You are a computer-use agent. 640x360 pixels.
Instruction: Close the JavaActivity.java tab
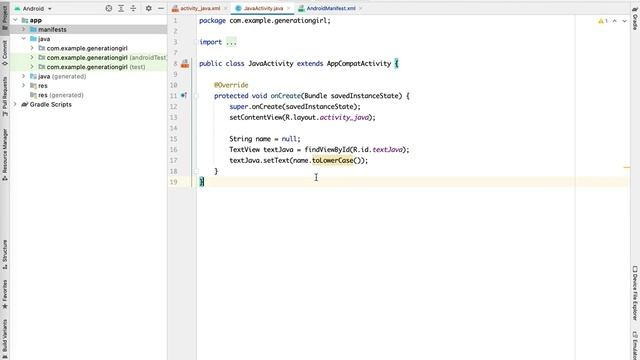(288, 8)
